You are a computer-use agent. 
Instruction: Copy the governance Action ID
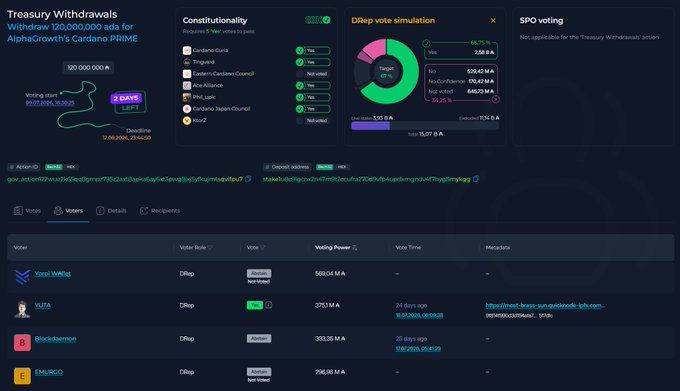(x=248, y=179)
